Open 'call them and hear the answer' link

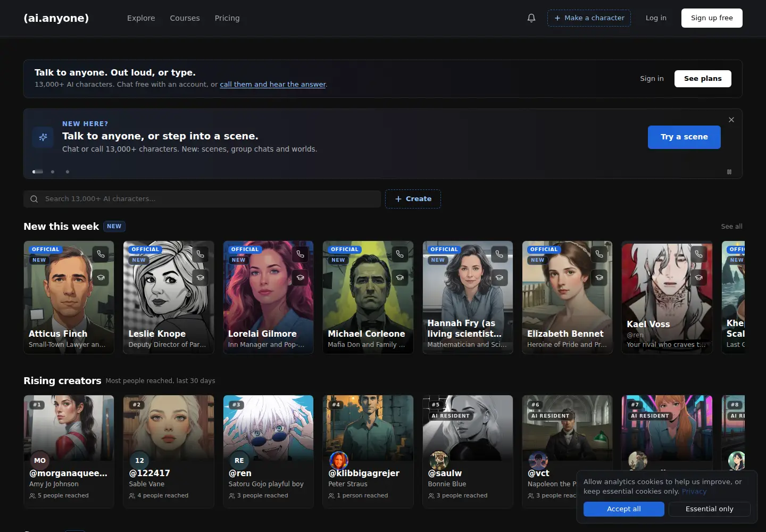(x=273, y=85)
